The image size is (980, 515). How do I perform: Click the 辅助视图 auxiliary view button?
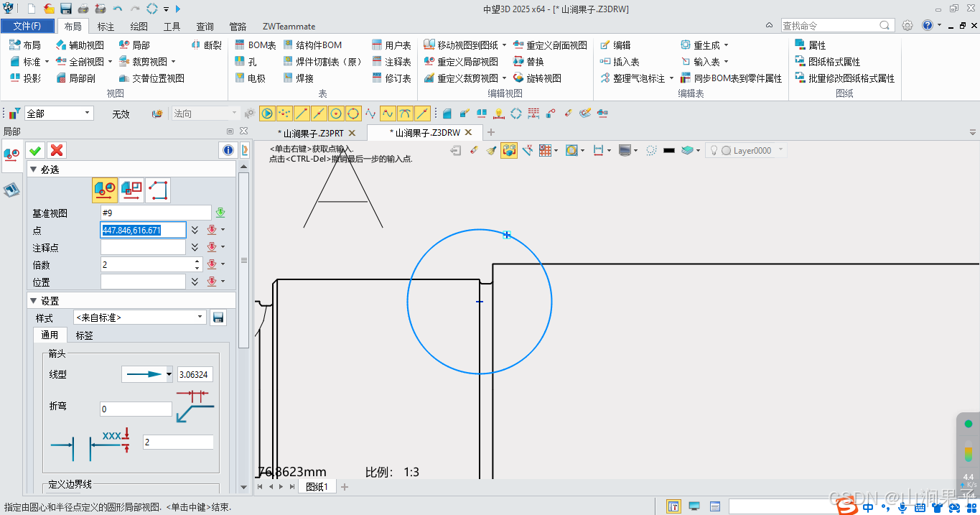(79, 45)
